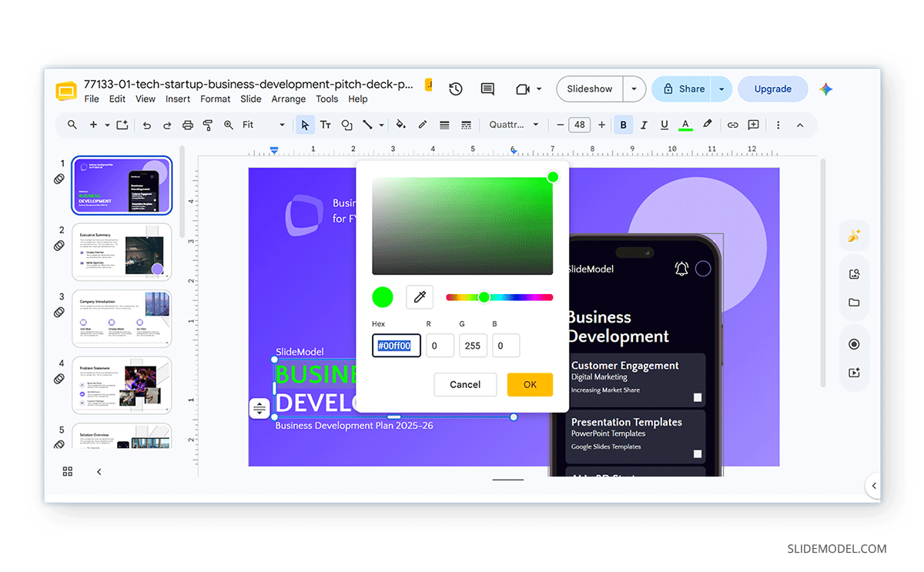Click the Share button
Screen dimensions: 924x572
681,89
